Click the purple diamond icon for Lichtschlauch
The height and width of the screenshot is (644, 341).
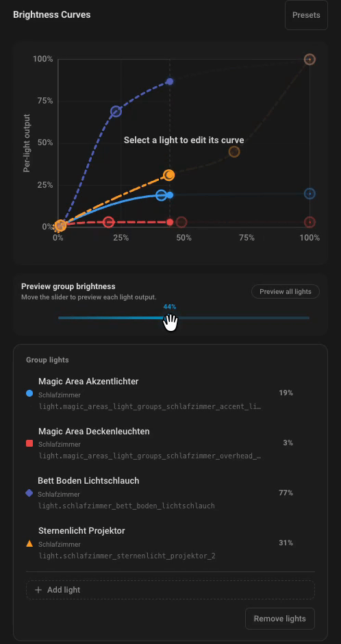pyautogui.click(x=29, y=493)
